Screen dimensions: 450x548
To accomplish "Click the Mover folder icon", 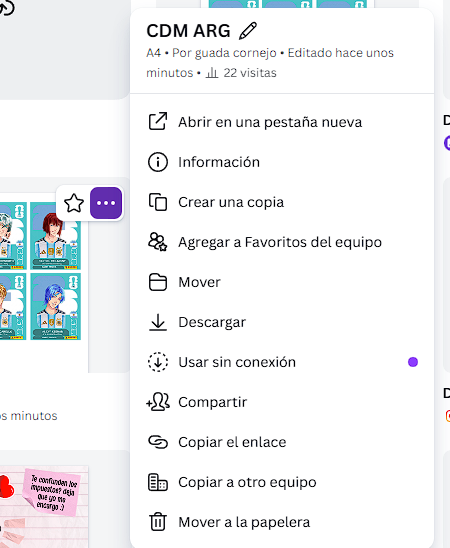I will pos(158,282).
